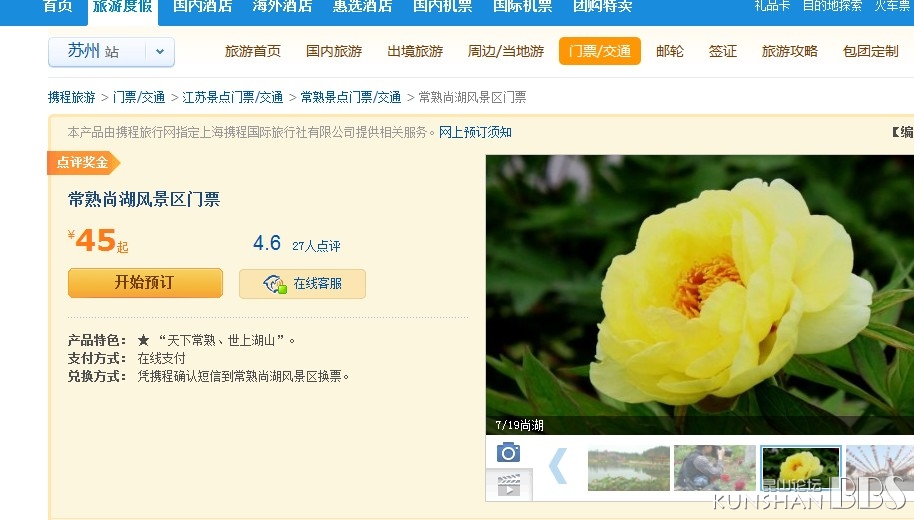The width and height of the screenshot is (914, 520).
Task: Select 签证 in sub navigation
Action: 723,51
